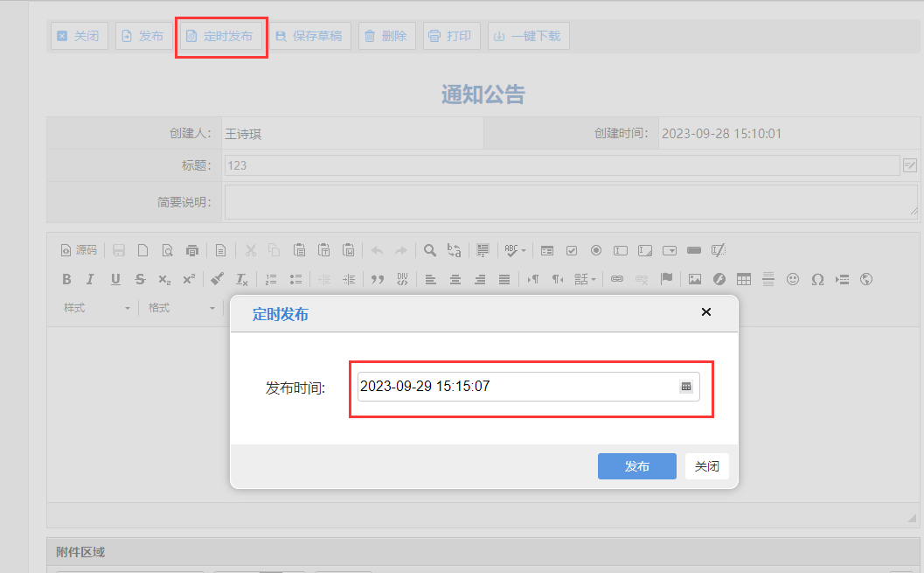Toggle superscript formatting
The image size is (924, 573).
tap(189, 279)
